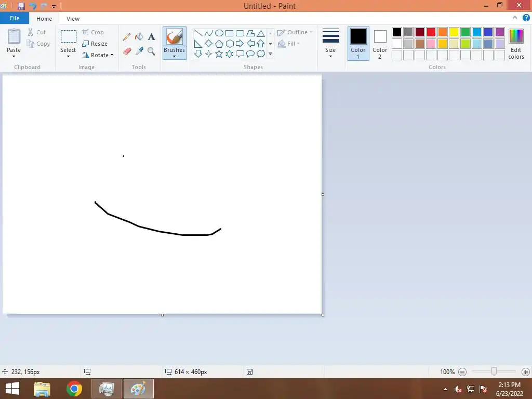Image resolution: width=532 pixels, height=399 pixels.
Task: Switch to the Home tab
Action: point(44,19)
